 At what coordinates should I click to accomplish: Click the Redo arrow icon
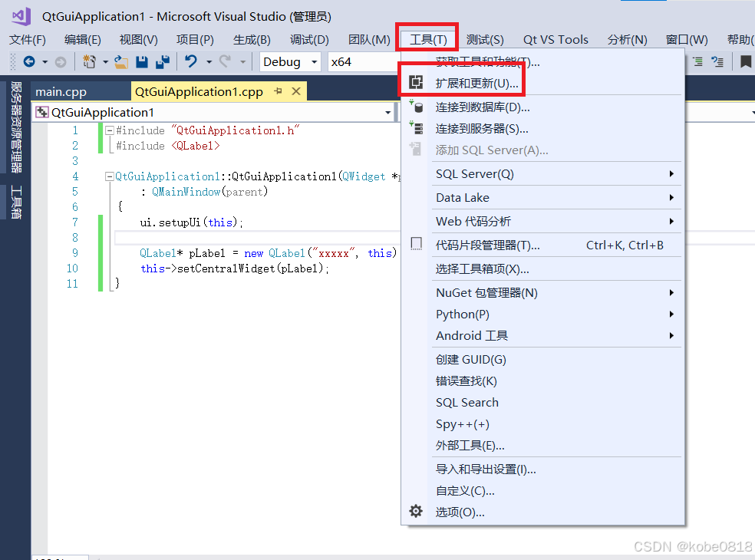(225, 61)
